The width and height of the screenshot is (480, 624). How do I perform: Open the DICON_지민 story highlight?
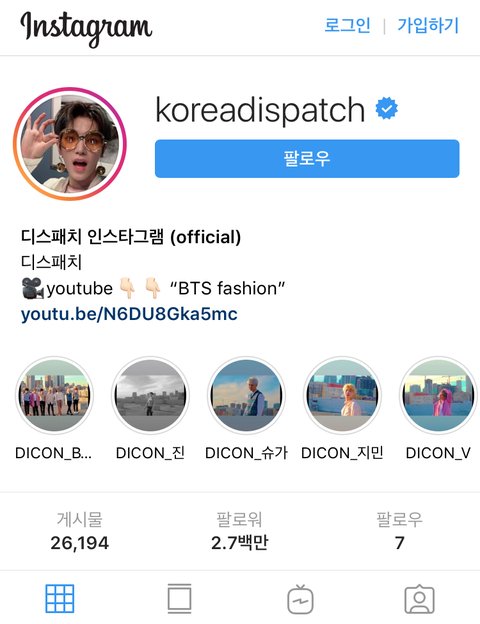click(342, 395)
